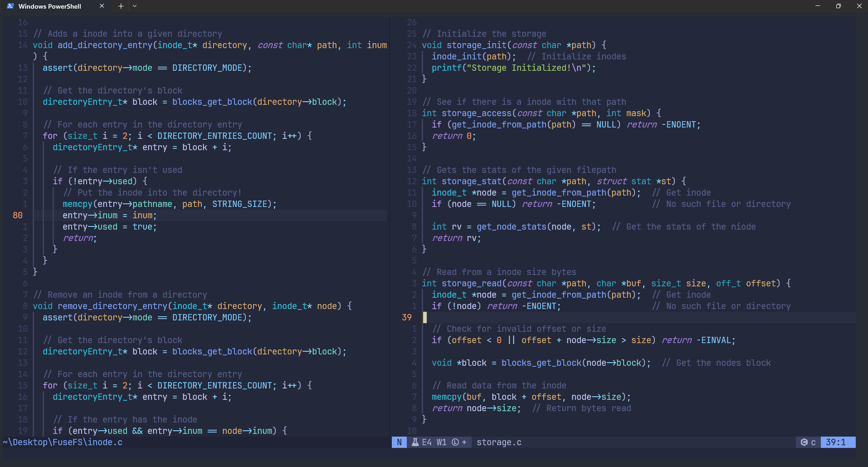This screenshot has width=868, height=467.
Task: Click the comment "// Remove an inode from a directory"
Action: point(120,295)
